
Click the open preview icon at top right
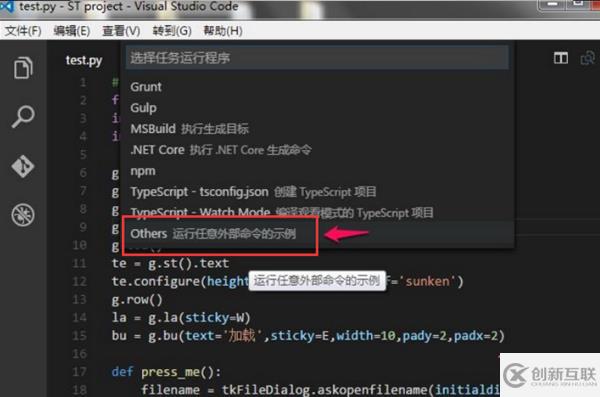pos(587,58)
